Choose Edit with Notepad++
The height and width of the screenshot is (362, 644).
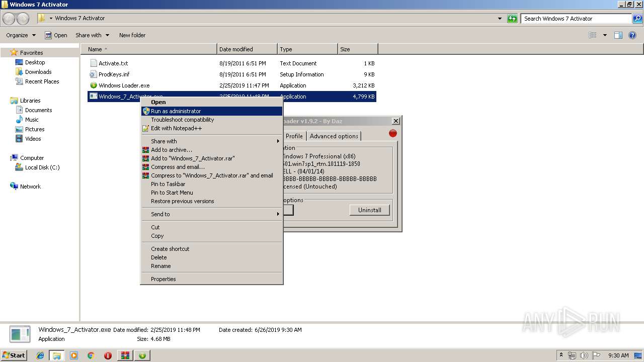click(x=212, y=128)
